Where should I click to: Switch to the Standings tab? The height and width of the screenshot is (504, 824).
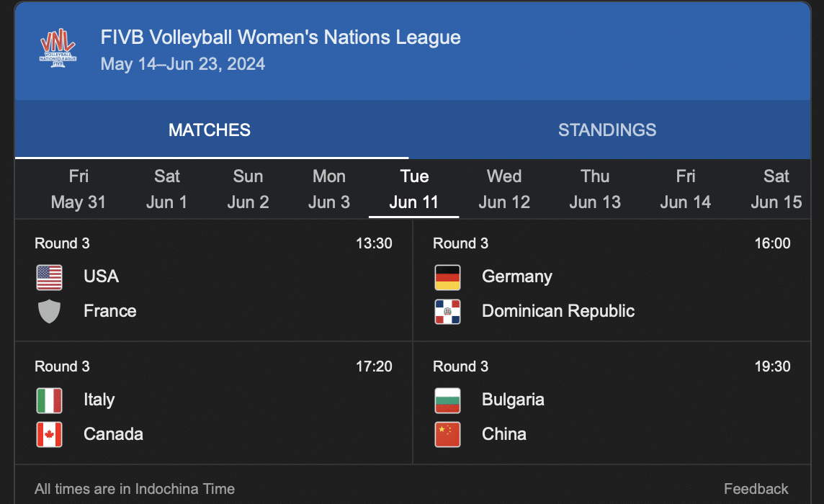pyautogui.click(x=607, y=130)
